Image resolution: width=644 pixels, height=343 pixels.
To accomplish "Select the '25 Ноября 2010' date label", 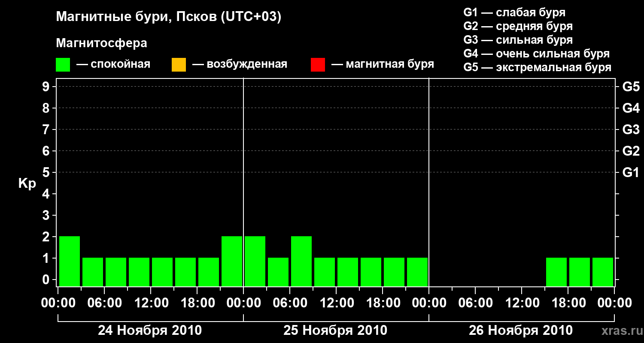I will point(335,331).
